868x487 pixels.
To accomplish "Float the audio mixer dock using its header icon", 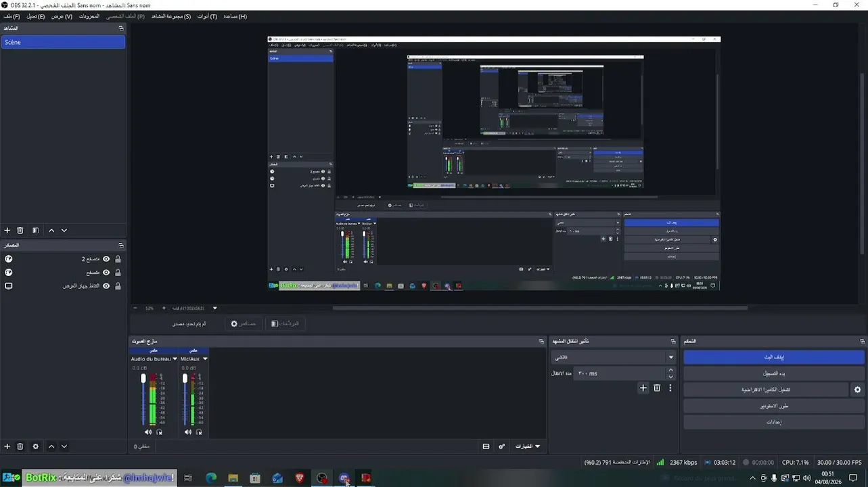I will pos(541,342).
